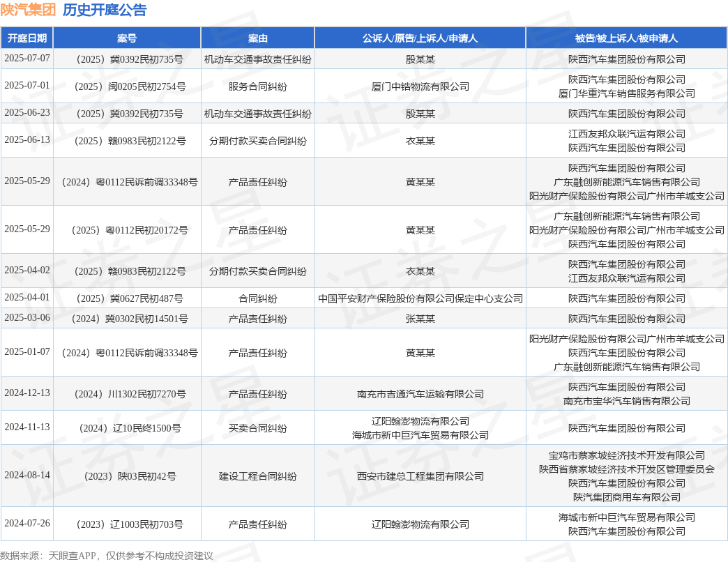
Task: Select date cell 2025-01-07
Action: coord(27,351)
